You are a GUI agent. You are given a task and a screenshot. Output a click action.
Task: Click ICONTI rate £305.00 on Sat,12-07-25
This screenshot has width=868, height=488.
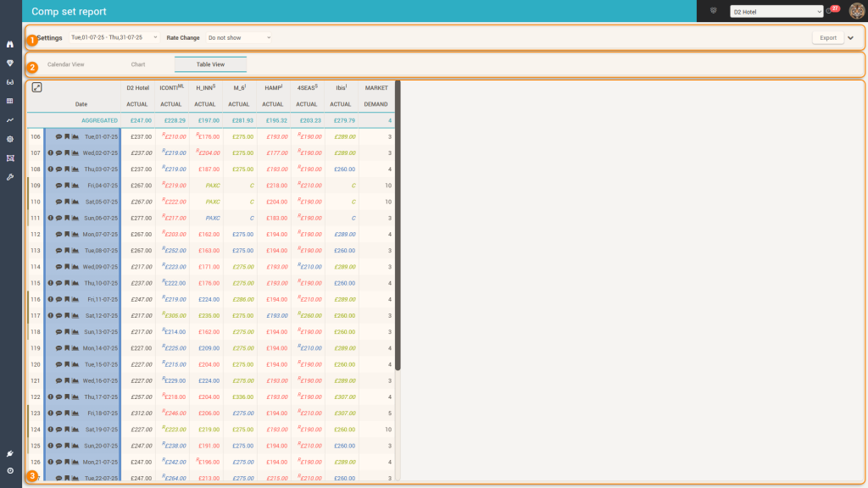pyautogui.click(x=175, y=316)
